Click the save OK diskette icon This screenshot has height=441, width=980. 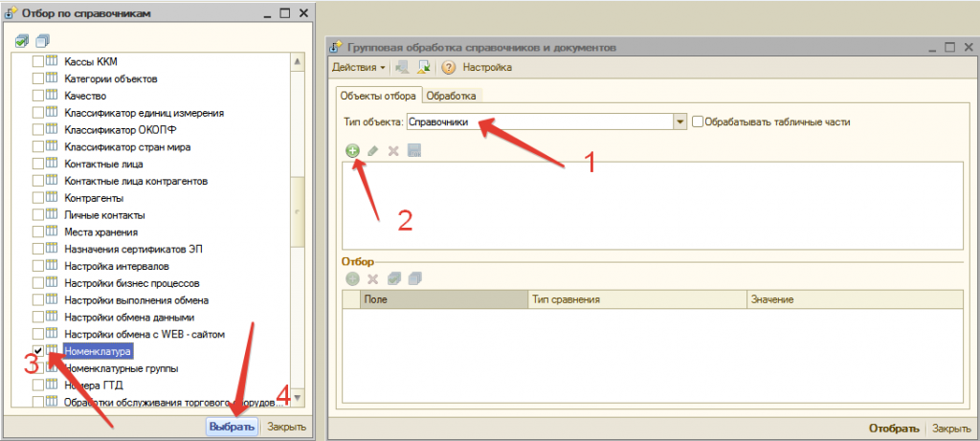pos(413,151)
